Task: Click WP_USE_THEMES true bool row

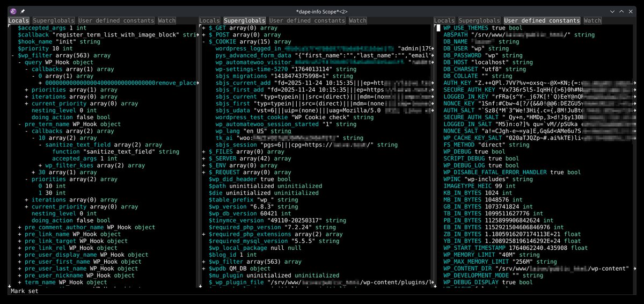Action: pyautogui.click(x=483, y=28)
